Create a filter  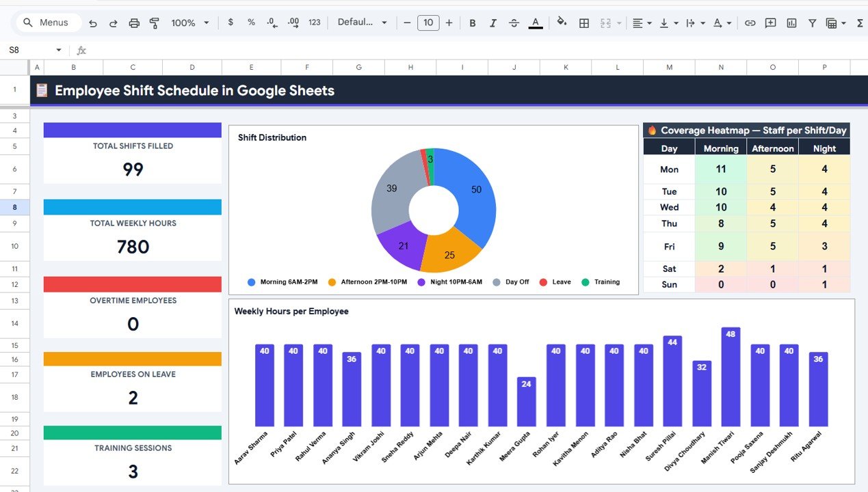coord(811,23)
